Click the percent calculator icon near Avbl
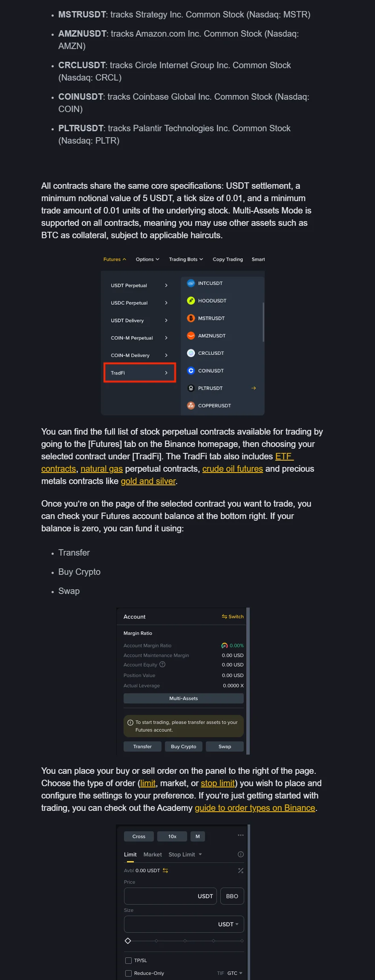 click(241, 870)
